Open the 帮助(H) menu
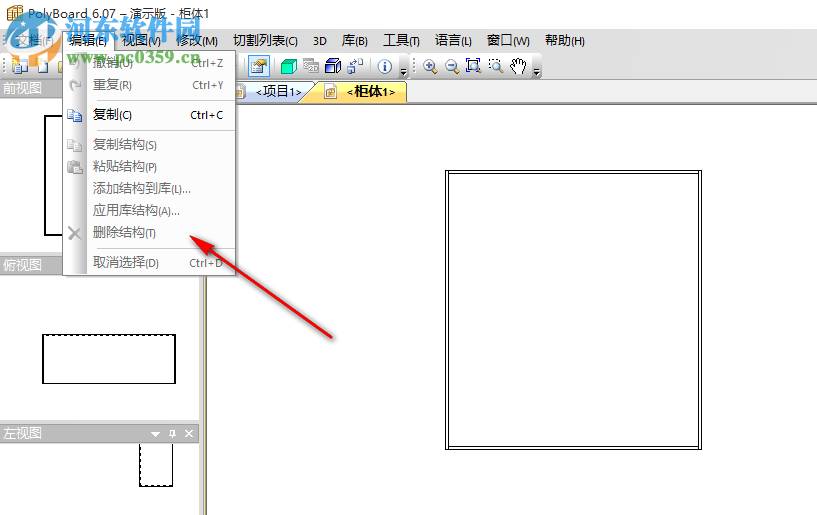This screenshot has height=515, width=817. click(x=565, y=41)
